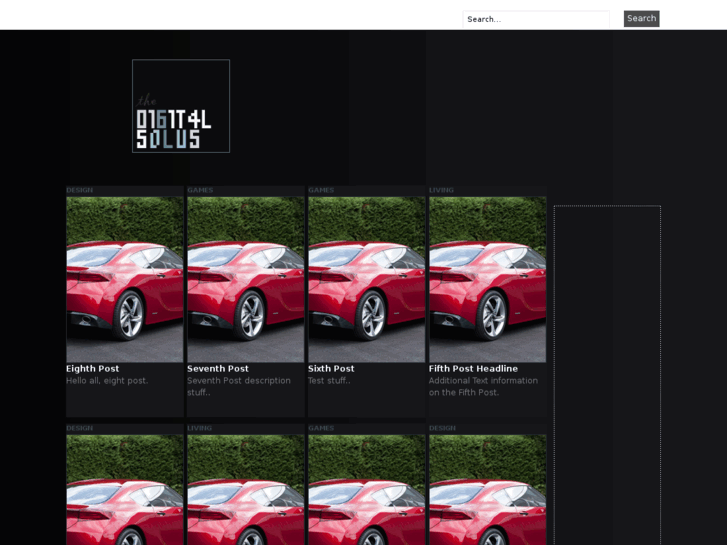Open the LIVING category label below Seventh Post card
This screenshot has height=545, width=727.
click(199, 428)
